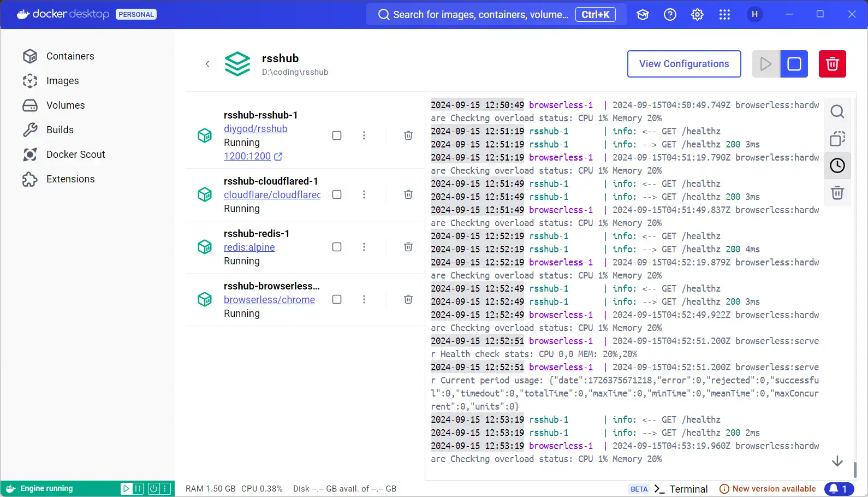Clear the logs with trash icon
The width and height of the screenshot is (868, 497).
837,193
